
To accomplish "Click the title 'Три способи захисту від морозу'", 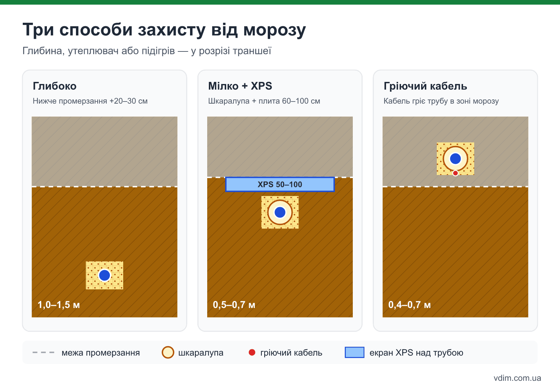I will coord(164,30).
